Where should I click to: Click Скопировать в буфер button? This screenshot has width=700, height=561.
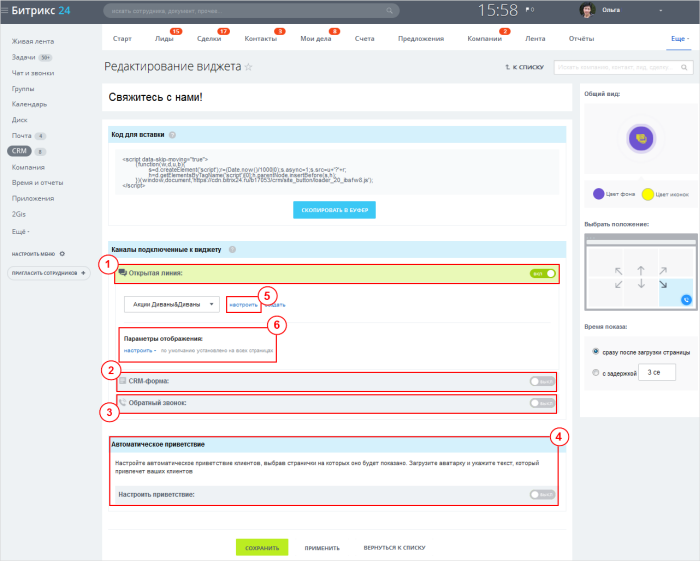[334, 210]
